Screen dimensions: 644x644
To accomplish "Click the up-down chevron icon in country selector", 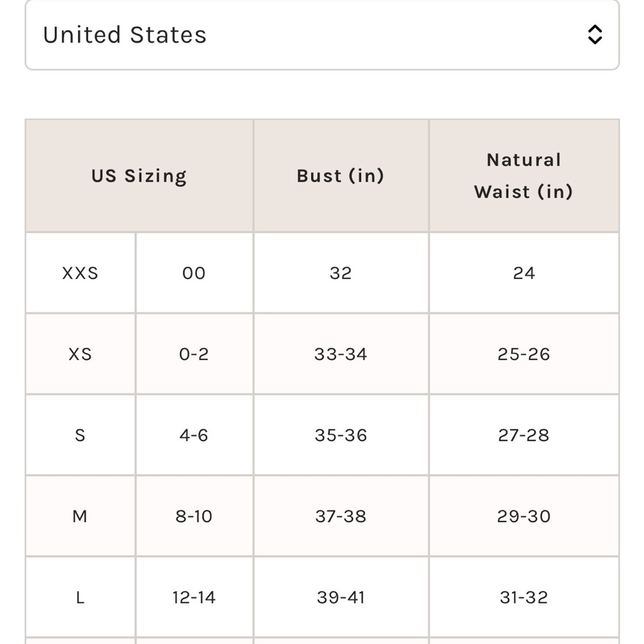I will coord(594,35).
